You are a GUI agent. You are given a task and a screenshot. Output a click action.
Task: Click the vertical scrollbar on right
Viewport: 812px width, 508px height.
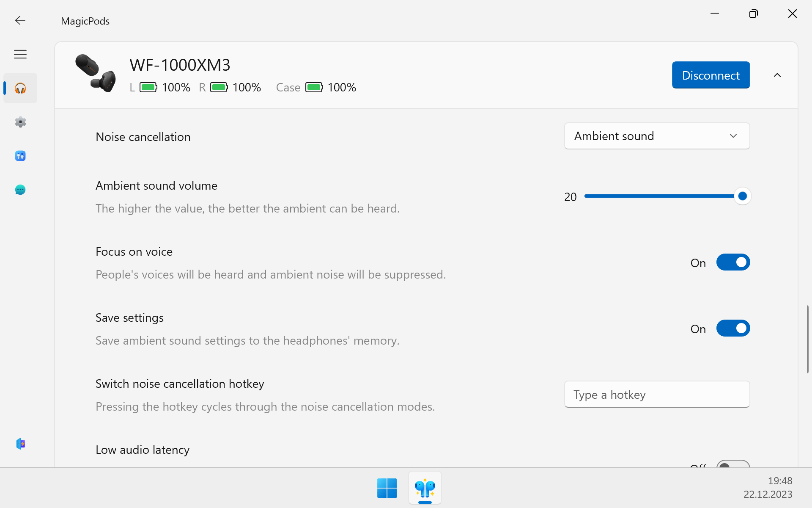coord(807,339)
